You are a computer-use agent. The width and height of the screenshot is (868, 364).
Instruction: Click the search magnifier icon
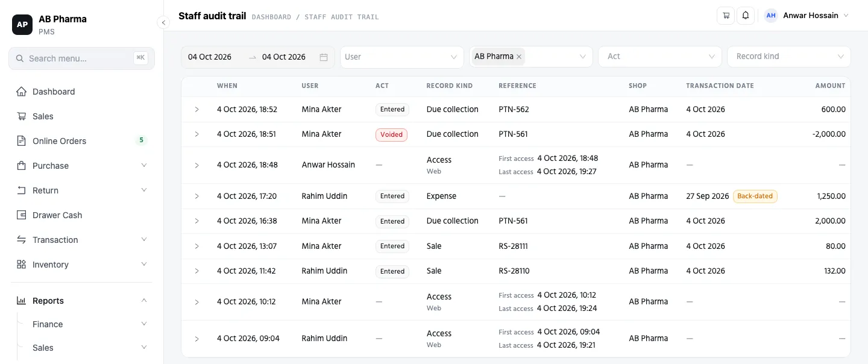tap(20, 58)
